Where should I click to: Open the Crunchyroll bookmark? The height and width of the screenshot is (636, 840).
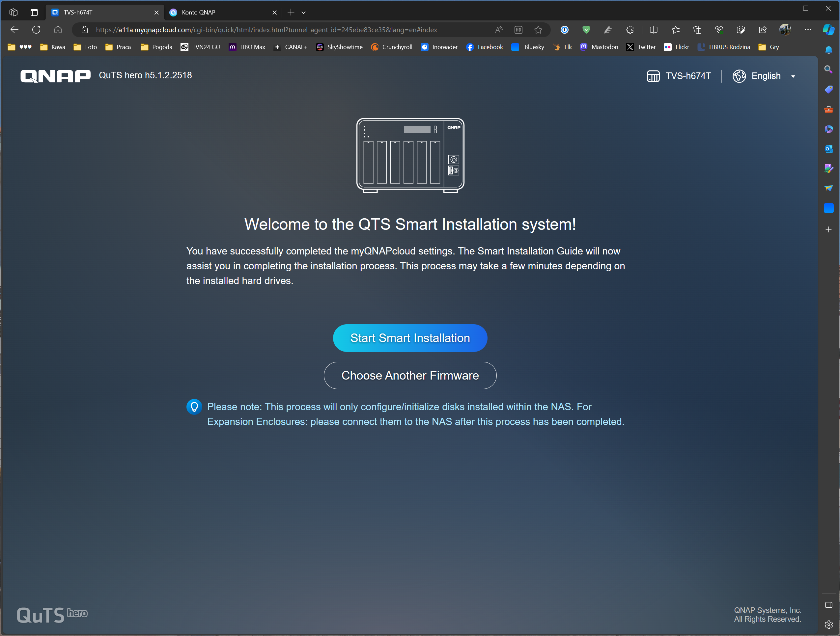(392, 47)
